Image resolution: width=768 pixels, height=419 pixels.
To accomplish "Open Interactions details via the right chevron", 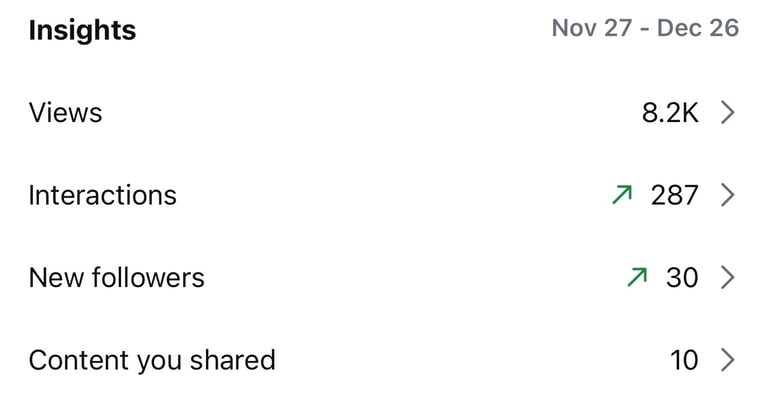I will tap(728, 195).
